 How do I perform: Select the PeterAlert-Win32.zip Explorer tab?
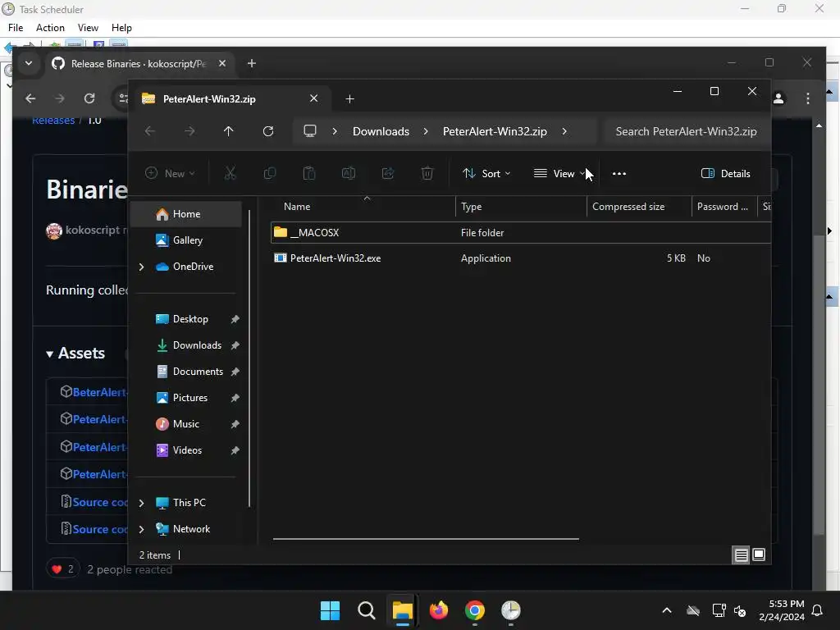coord(230,98)
